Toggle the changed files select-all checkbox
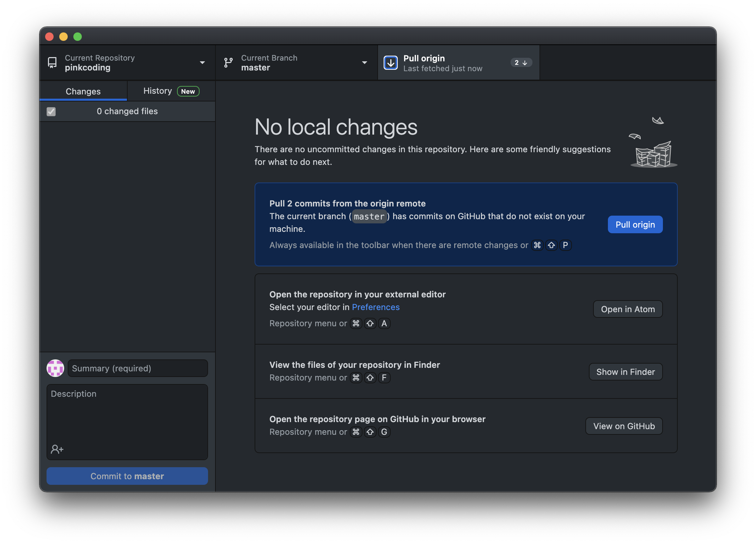 tap(51, 111)
